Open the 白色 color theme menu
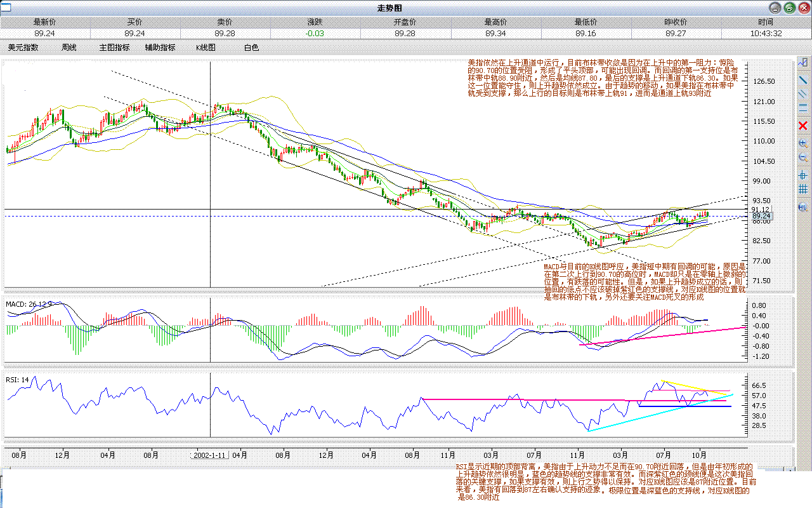The width and height of the screenshot is (812, 508). [x=251, y=47]
